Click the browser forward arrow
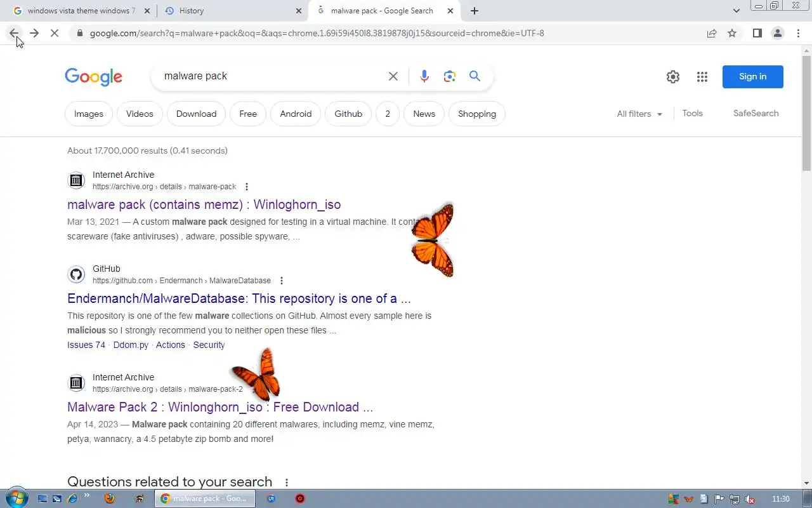 tap(34, 33)
